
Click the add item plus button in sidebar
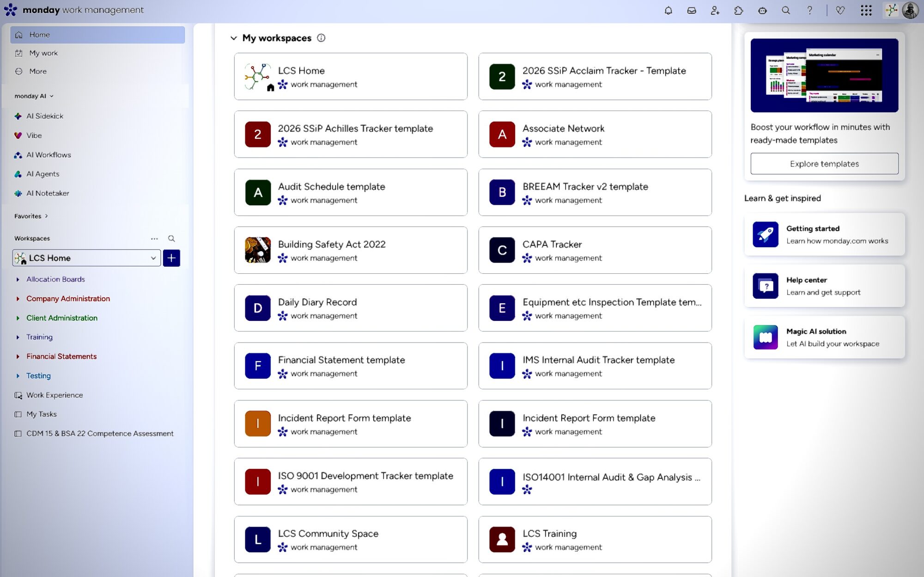171,258
